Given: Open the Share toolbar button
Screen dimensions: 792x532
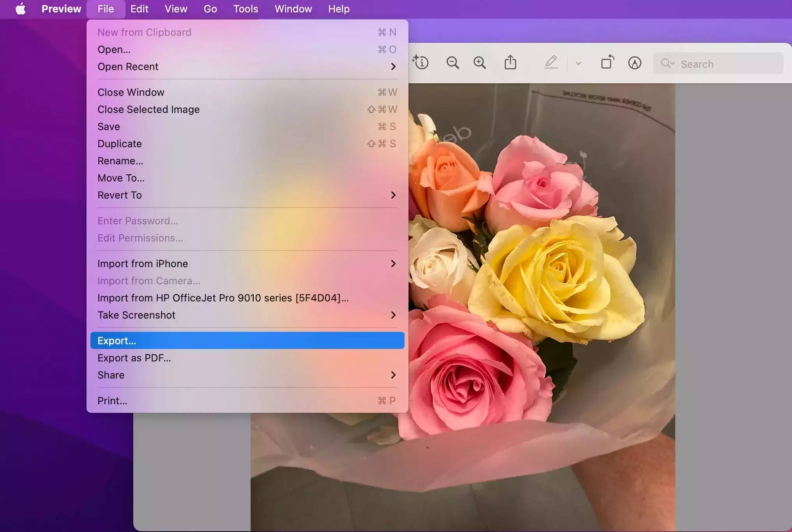Looking at the screenshot, I should coord(510,63).
